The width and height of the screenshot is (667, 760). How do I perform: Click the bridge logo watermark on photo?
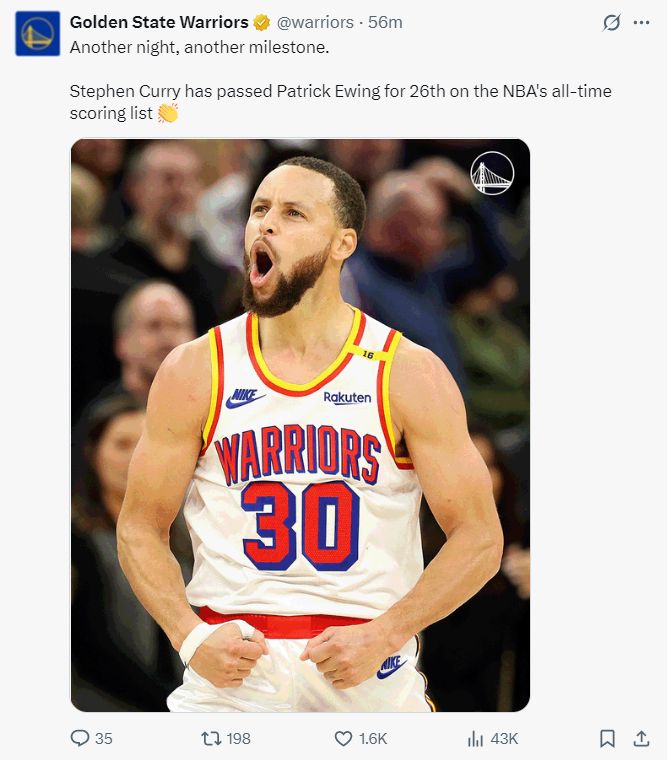[492, 173]
